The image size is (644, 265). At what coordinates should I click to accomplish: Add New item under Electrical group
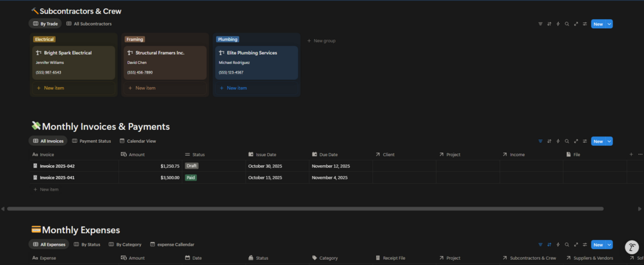[74, 88]
